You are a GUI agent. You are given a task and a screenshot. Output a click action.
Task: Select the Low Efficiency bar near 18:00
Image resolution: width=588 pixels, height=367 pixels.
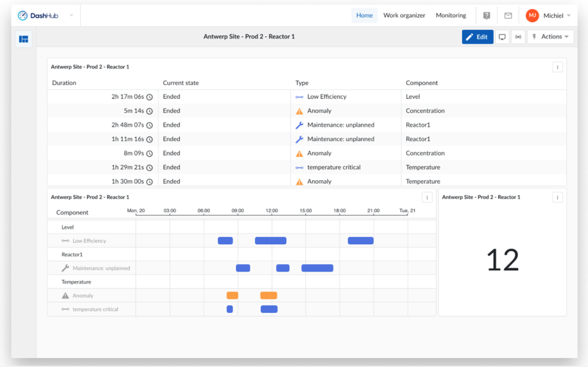pos(361,241)
